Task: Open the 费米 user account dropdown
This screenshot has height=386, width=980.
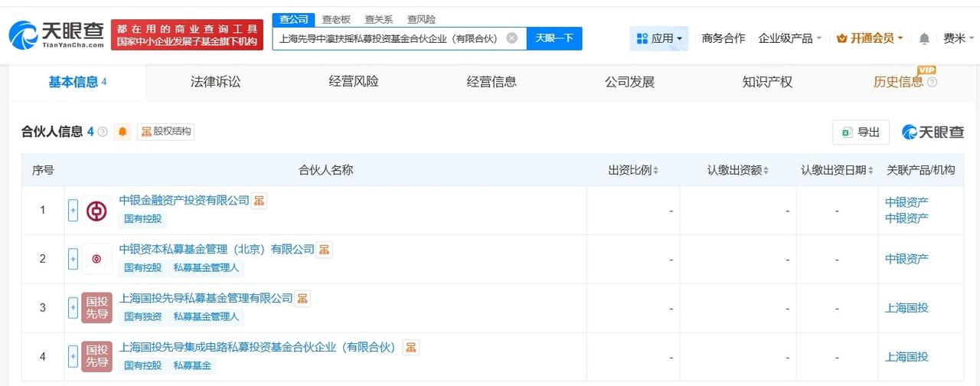Action: click(x=959, y=38)
